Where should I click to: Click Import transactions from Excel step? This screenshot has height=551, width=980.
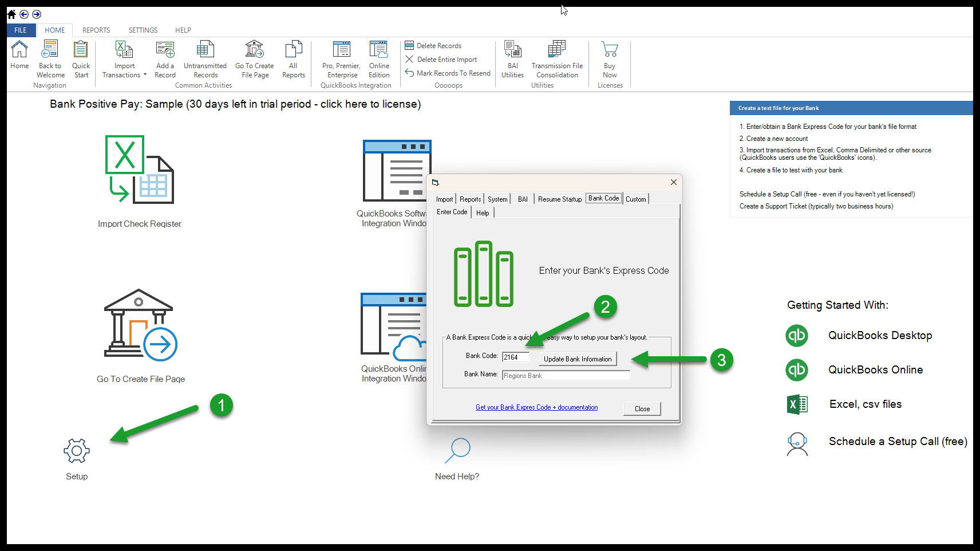tap(835, 154)
